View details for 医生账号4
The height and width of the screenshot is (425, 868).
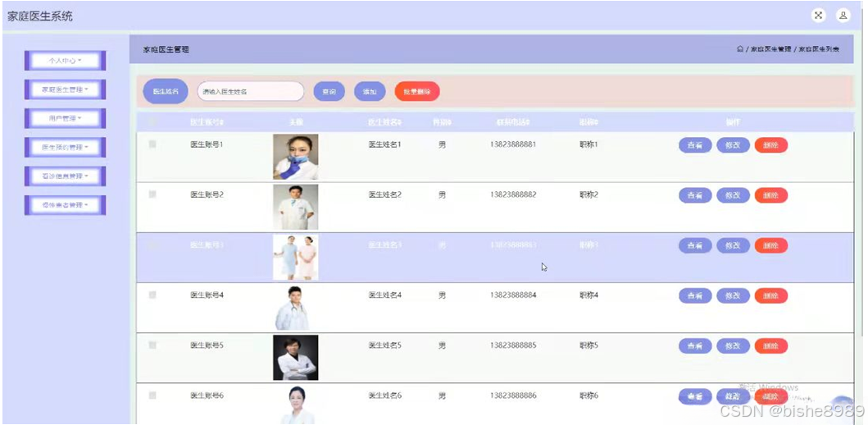click(695, 296)
